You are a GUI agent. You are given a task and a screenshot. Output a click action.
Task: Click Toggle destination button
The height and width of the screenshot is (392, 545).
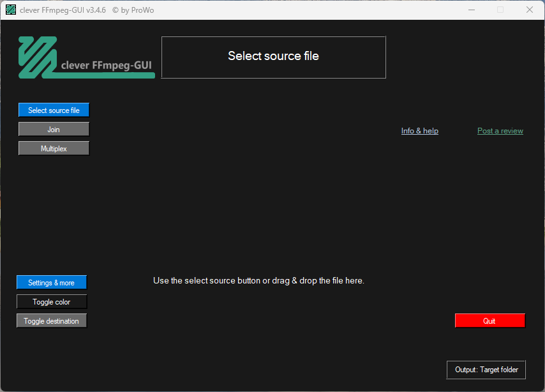click(x=52, y=320)
